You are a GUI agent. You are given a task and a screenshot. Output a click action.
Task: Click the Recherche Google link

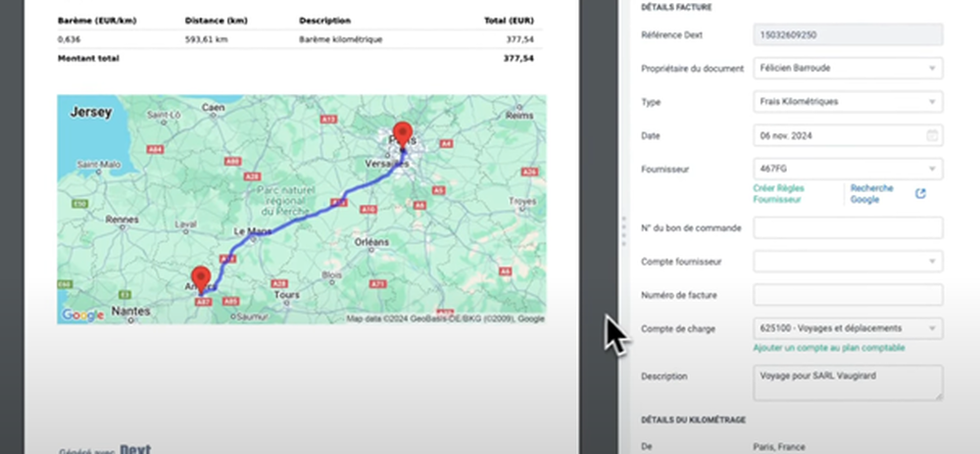(x=872, y=194)
